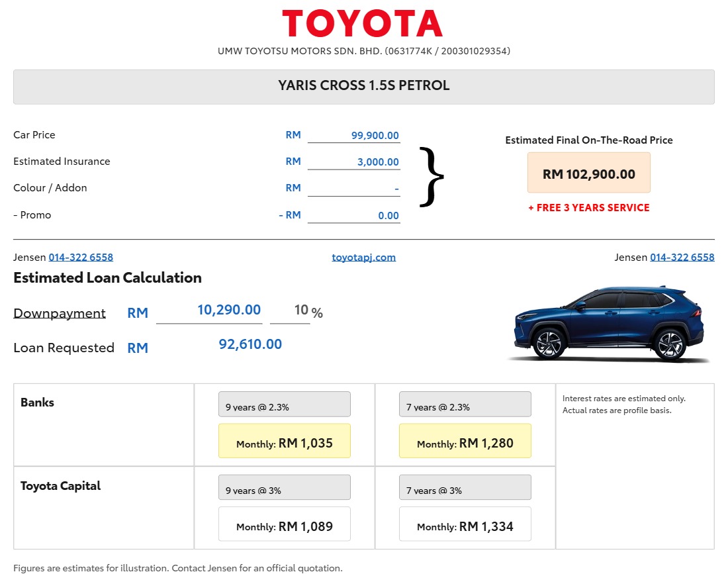
Task: Open right Jensen phone link 014-322 6558
Action: [682, 258]
